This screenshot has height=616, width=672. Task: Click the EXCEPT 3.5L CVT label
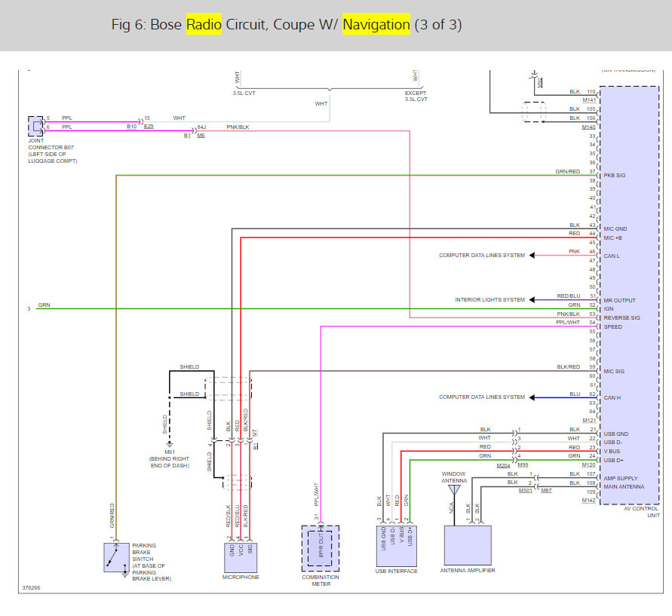point(416,96)
